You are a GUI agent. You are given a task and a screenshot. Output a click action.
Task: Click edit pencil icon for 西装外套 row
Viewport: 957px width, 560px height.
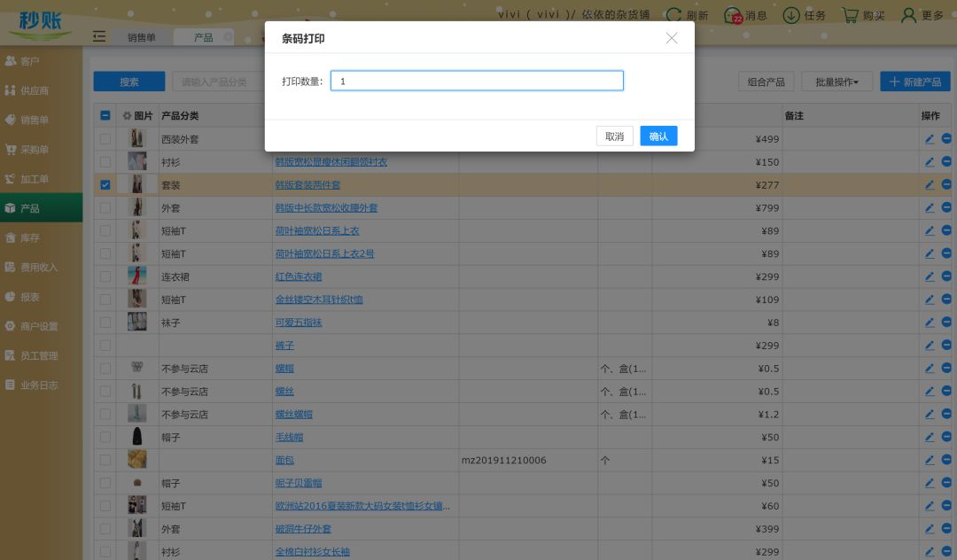pyautogui.click(x=930, y=139)
